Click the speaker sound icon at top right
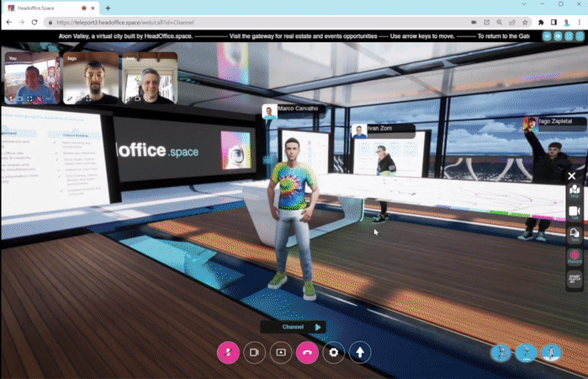 click(x=547, y=36)
